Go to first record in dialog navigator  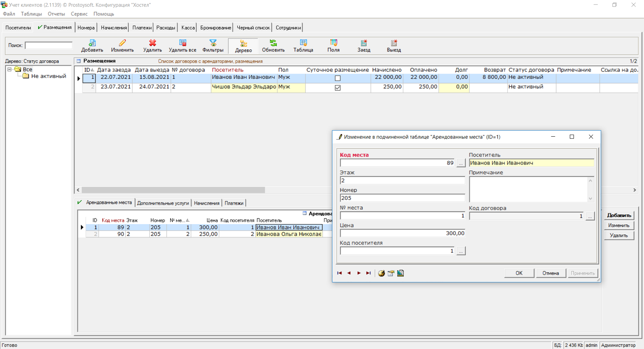coord(339,273)
